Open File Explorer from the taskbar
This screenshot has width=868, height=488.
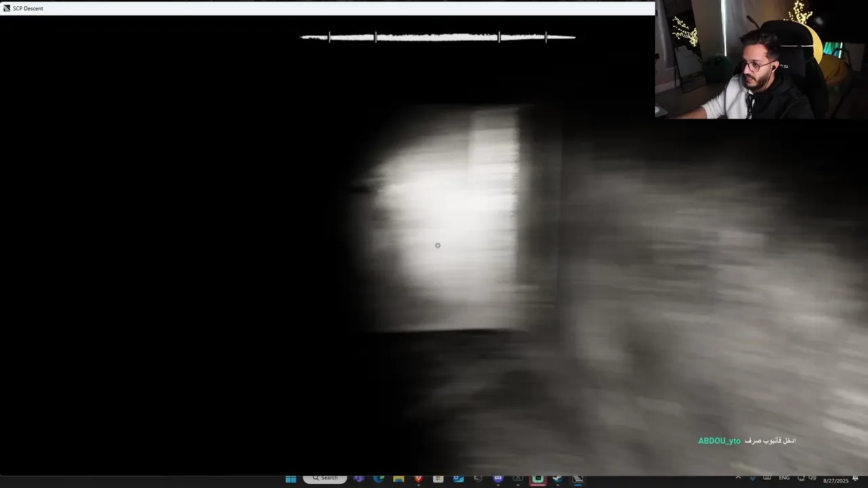(399, 479)
